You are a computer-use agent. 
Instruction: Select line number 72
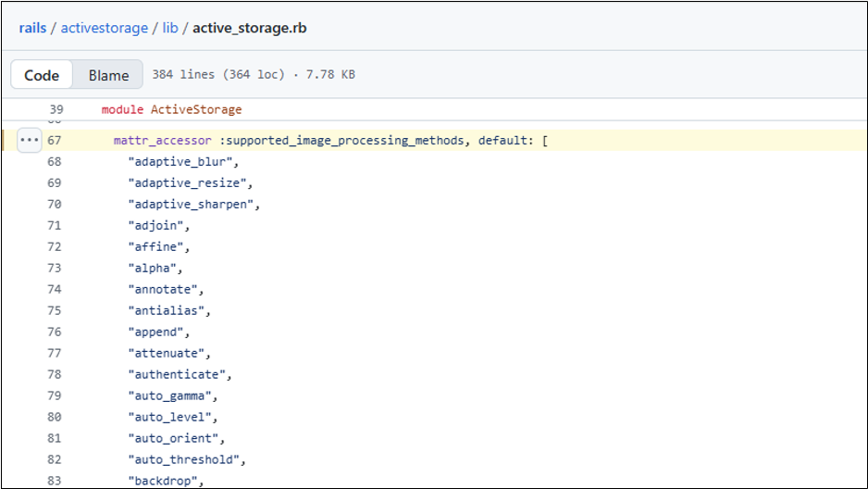pos(55,246)
